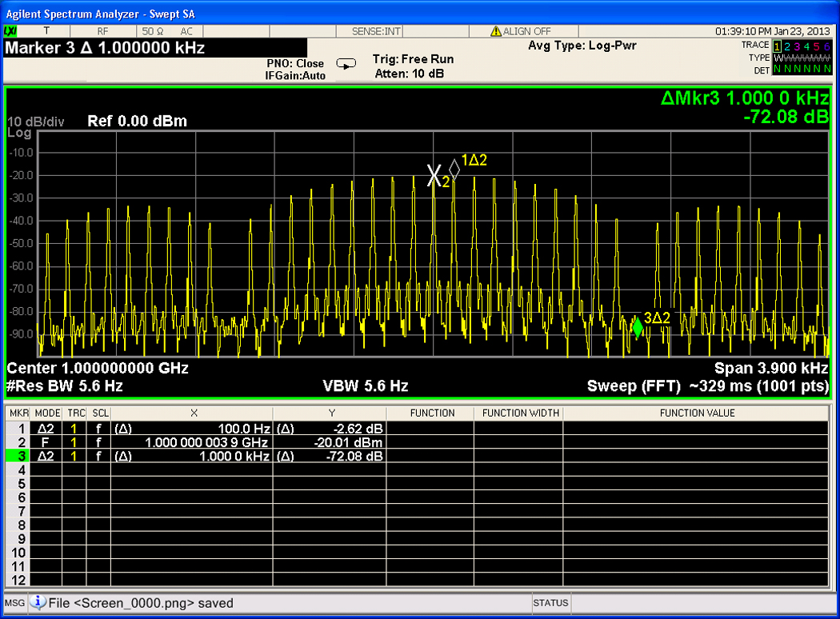Click the green LXI status icon
This screenshot has width=840, height=619.
[10, 31]
